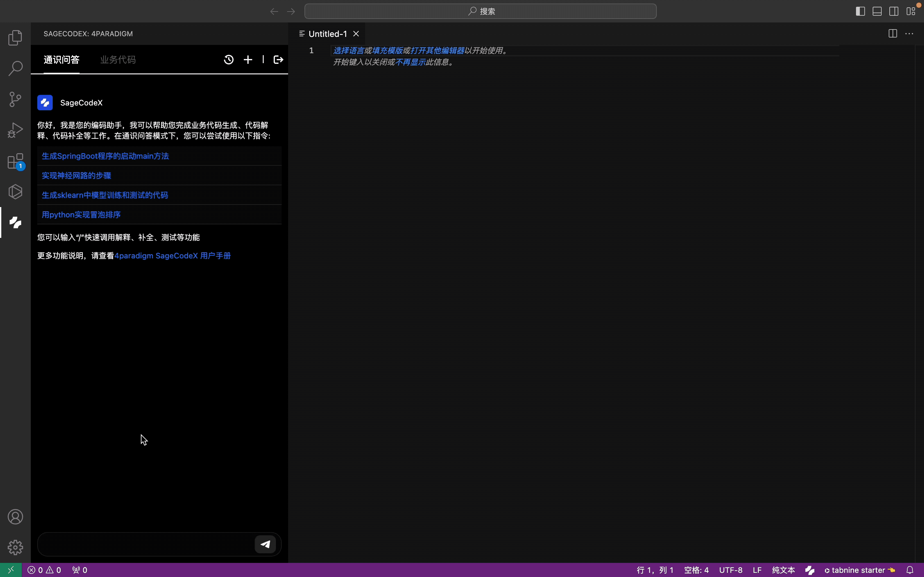This screenshot has width=924, height=577.
Task: Open the 4paradigm SageCodeX 用户手册 link
Action: click(173, 256)
